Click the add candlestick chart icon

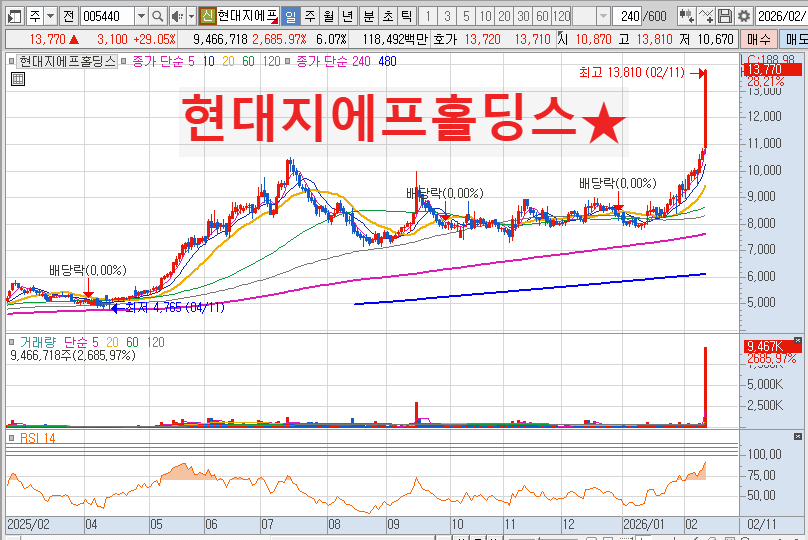coord(686,16)
